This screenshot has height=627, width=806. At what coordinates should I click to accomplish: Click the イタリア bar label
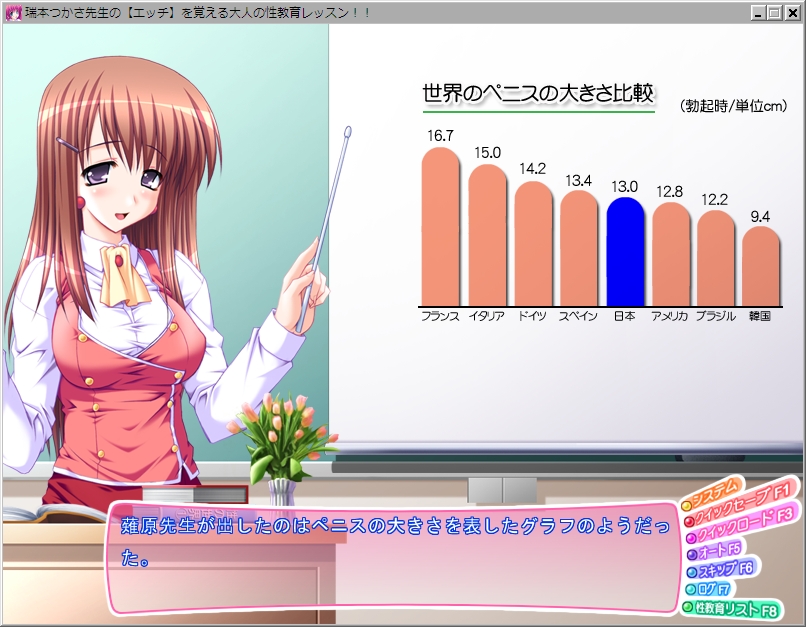486,316
